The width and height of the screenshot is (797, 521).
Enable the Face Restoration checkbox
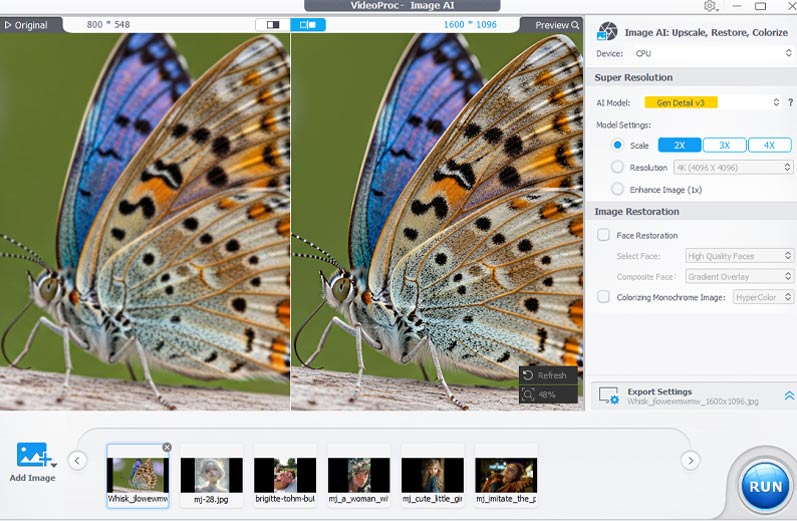[603, 235]
